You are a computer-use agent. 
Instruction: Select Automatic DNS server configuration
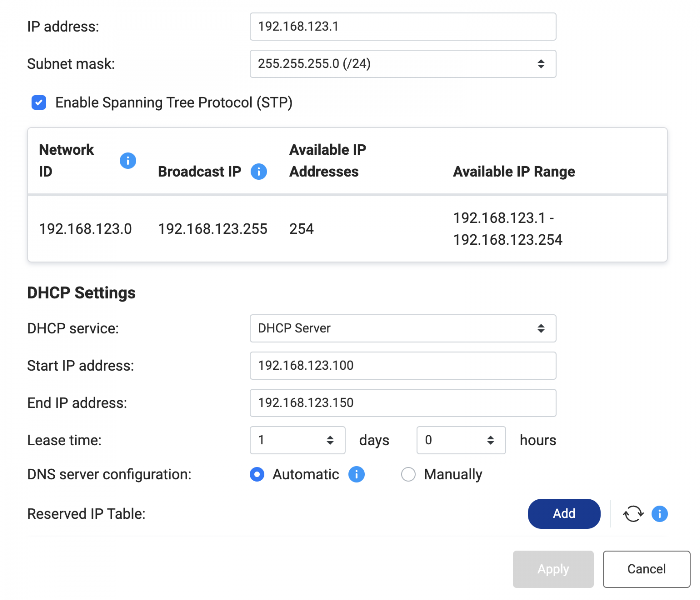257,474
